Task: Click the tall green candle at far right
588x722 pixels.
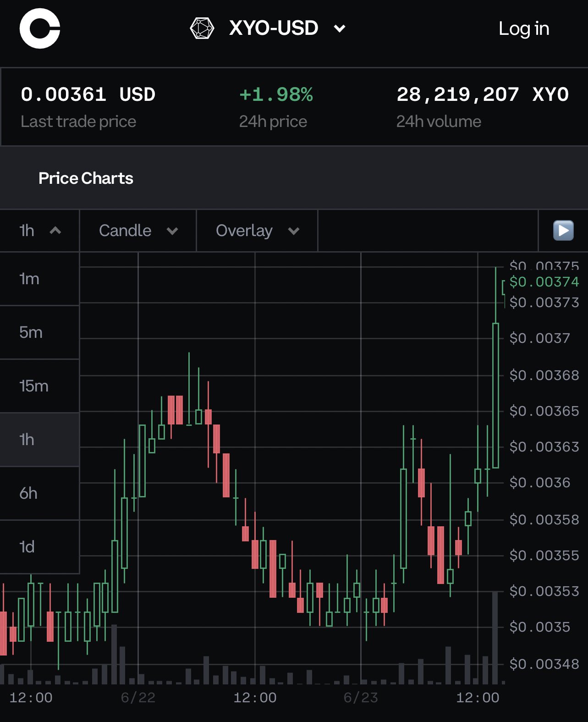Action: (x=495, y=396)
